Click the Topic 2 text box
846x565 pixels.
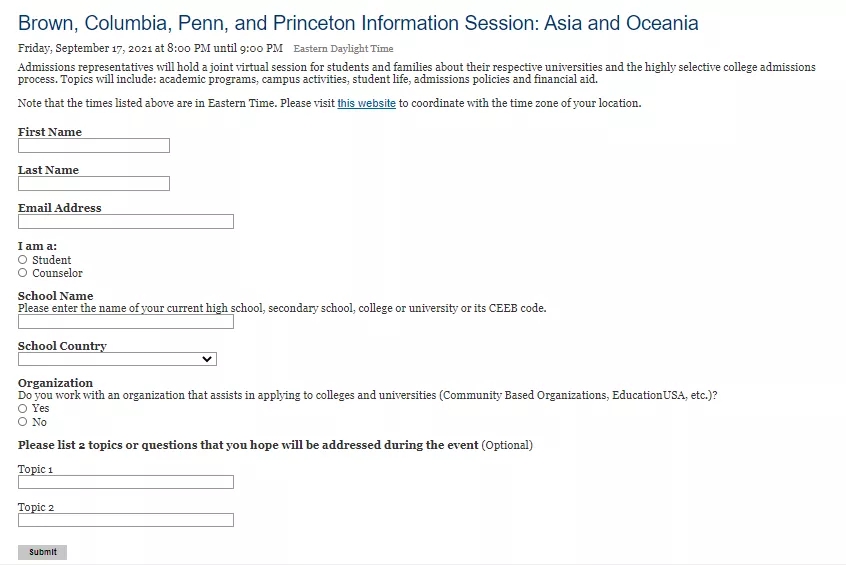[126, 520]
